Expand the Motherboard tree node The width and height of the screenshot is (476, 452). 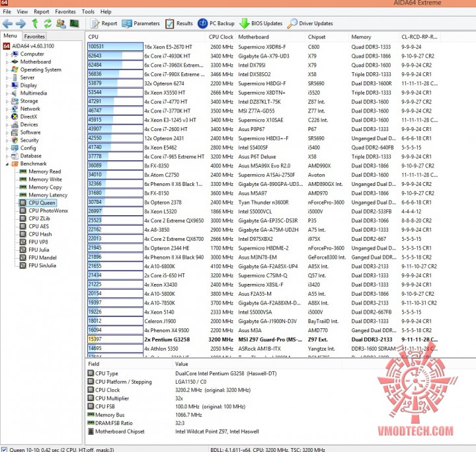(x=7, y=62)
